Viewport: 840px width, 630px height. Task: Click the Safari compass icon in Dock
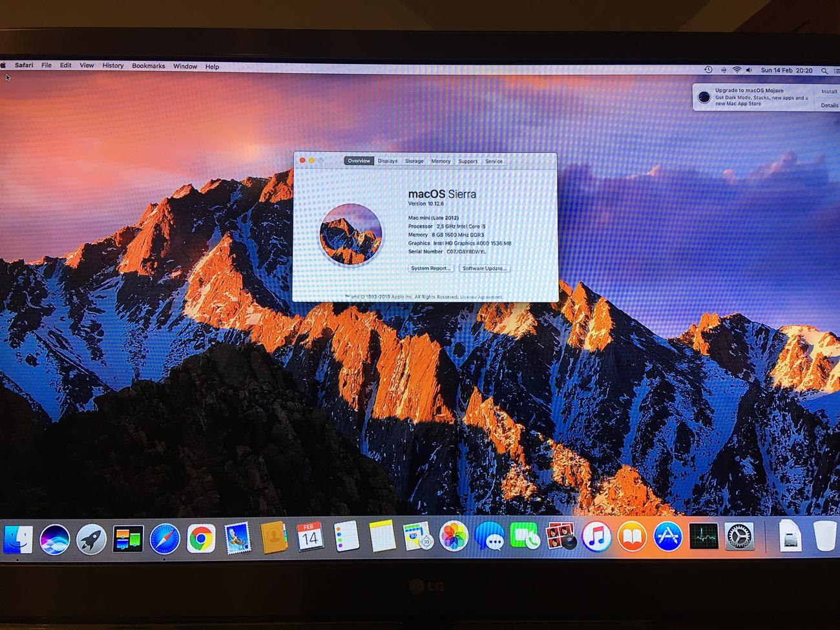165,539
